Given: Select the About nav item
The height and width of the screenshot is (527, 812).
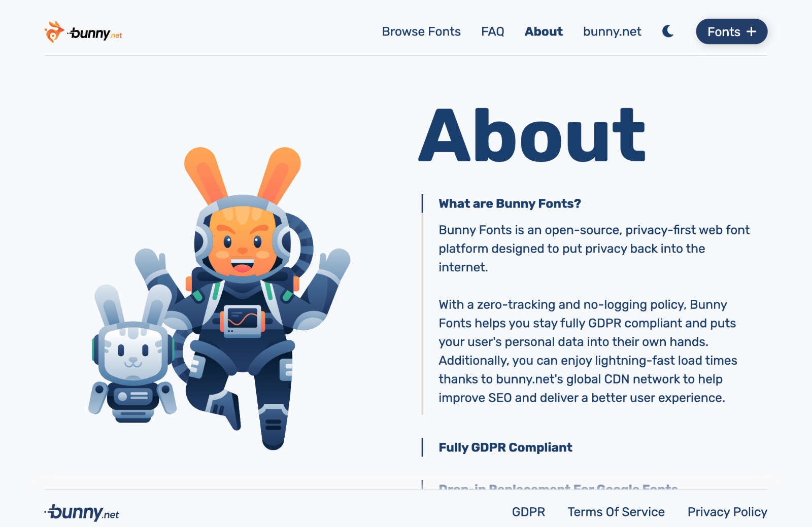Looking at the screenshot, I should click(544, 31).
